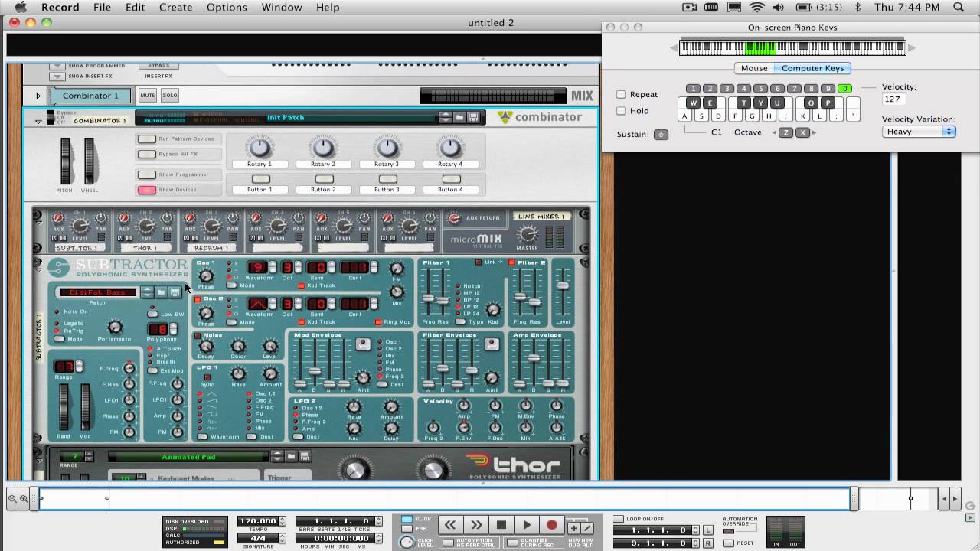Click the Fast Forward transport button
980x551 pixels.
[x=476, y=525]
